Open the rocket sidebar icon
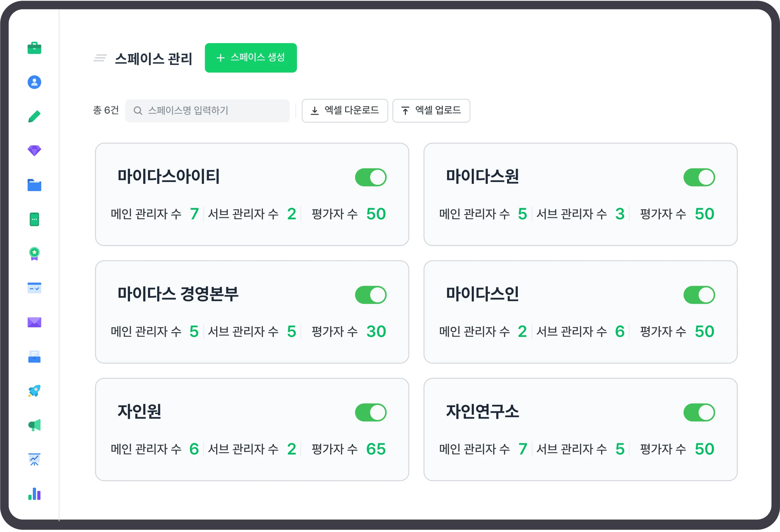The height and width of the screenshot is (532, 780). click(34, 391)
